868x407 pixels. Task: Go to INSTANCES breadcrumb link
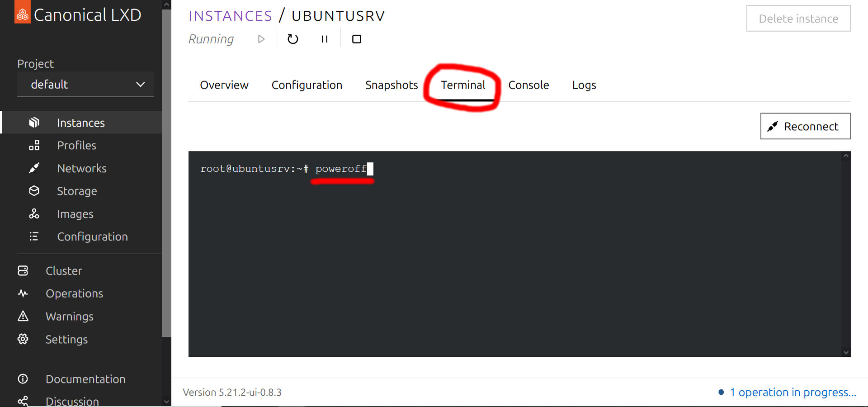(x=230, y=16)
